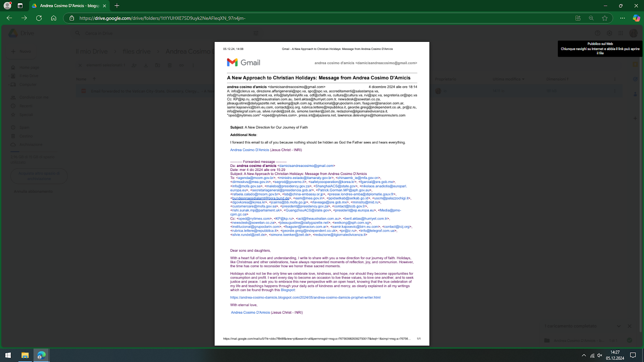
Task: Click the browser address bar URL
Action: pos(162,18)
